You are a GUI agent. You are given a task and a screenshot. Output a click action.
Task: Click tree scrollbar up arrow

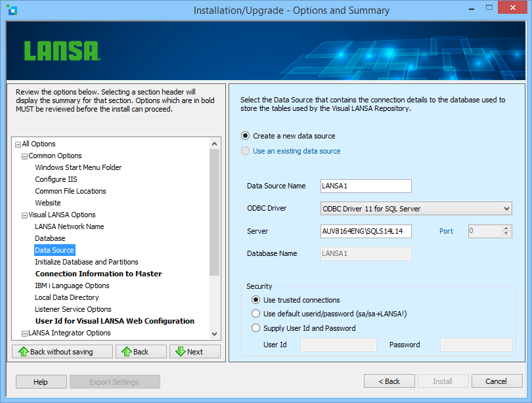click(x=214, y=144)
